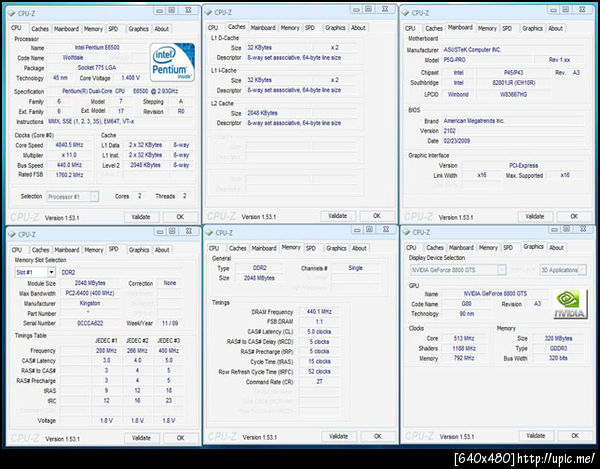Image resolution: width=600 pixels, height=469 pixels.
Task: Click the Channels # value Single
Action: pyautogui.click(x=355, y=268)
